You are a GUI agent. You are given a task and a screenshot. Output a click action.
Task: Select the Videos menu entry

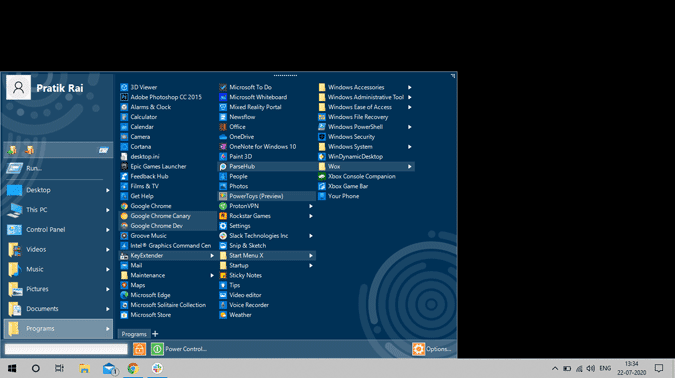click(58, 250)
